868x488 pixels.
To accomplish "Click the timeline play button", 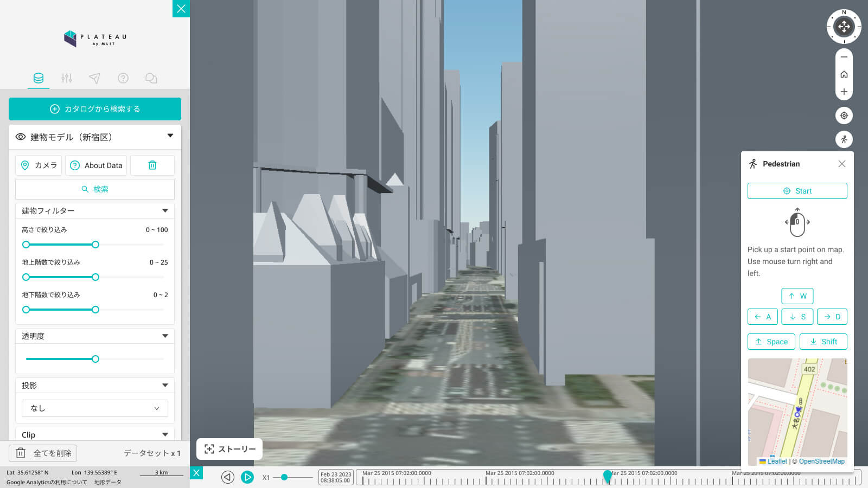I will point(247,477).
